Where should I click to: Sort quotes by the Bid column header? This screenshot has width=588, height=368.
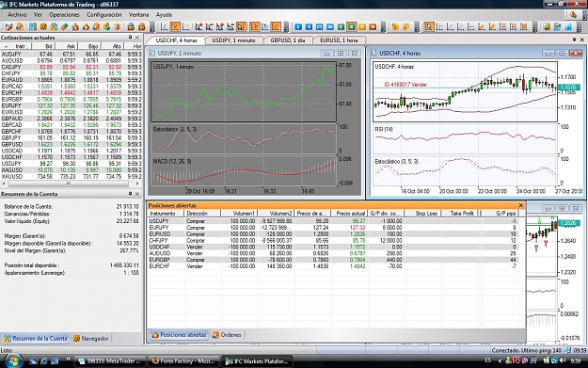[43, 46]
